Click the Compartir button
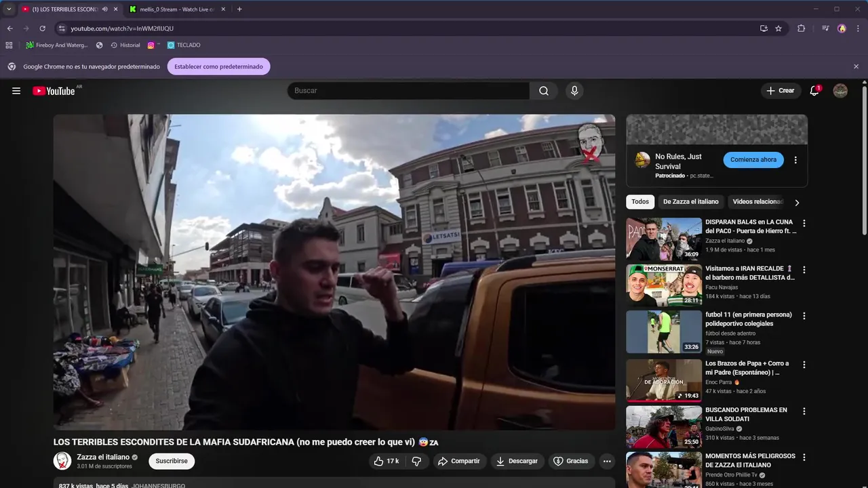Screen dimensions: 868x488 point(459,461)
